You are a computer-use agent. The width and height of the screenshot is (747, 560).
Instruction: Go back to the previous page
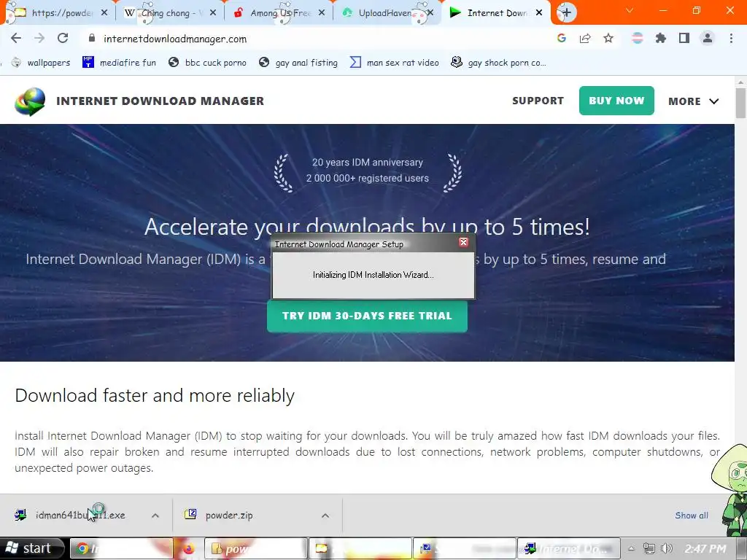coord(16,38)
